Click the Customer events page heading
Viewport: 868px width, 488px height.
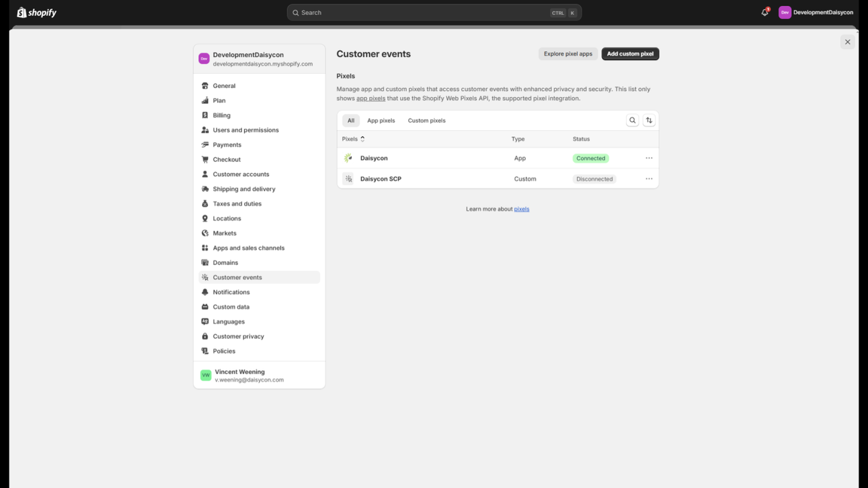(374, 54)
